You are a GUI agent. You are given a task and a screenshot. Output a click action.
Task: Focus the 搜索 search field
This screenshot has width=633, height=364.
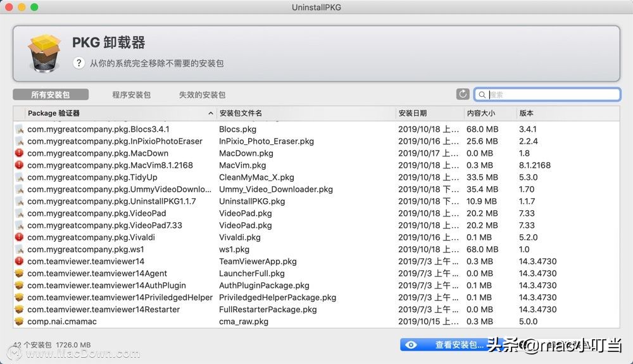pos(548,94)
